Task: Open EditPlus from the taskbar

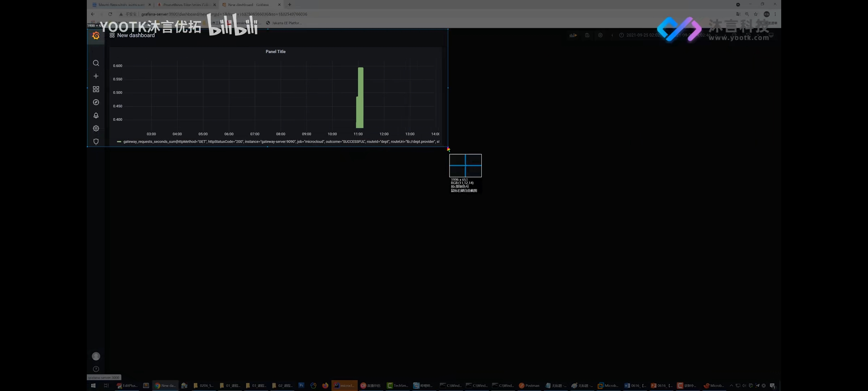Action: [x=127, y=386]
